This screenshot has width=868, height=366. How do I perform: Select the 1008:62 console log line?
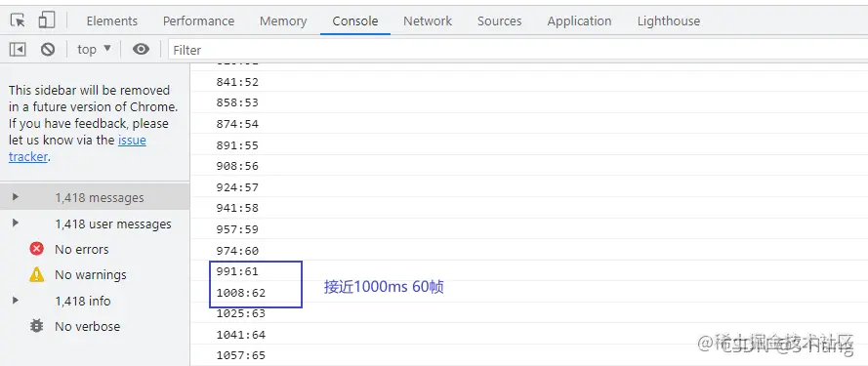(528, 293)
